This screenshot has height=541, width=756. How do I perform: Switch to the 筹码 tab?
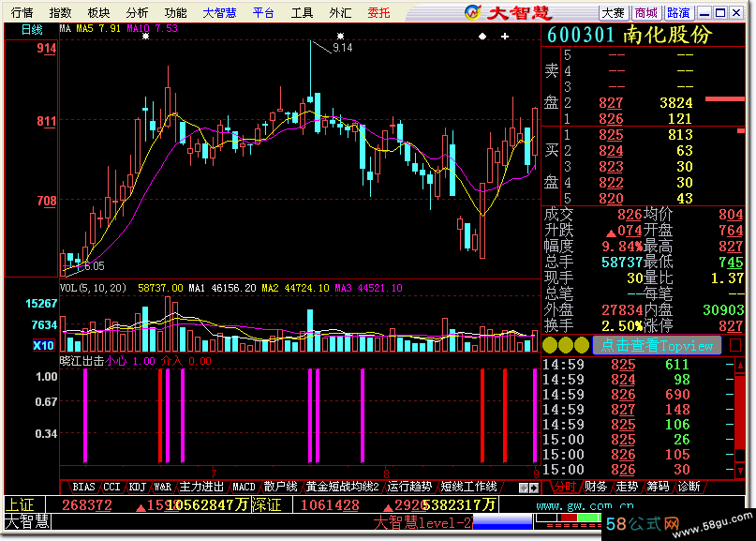coord(658,487)
